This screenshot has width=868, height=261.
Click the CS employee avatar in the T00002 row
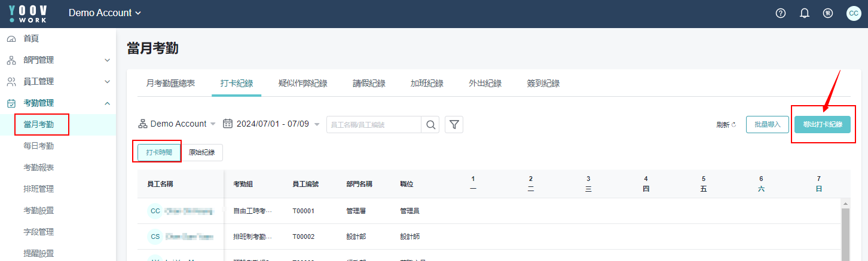[155, 237]
